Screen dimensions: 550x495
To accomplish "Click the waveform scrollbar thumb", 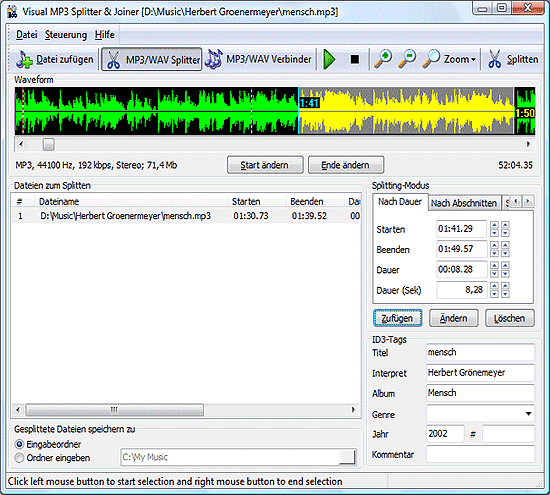I will pyautogui.click(x=48, y=144).
